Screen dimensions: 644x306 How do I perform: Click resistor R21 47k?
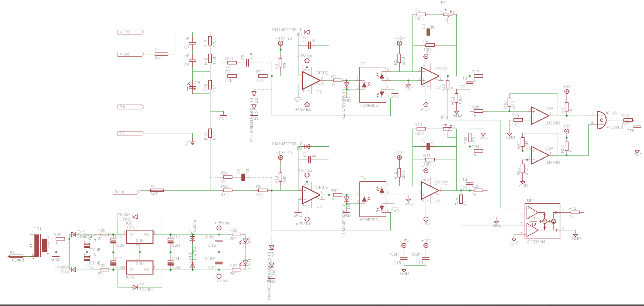click(232, 76)
